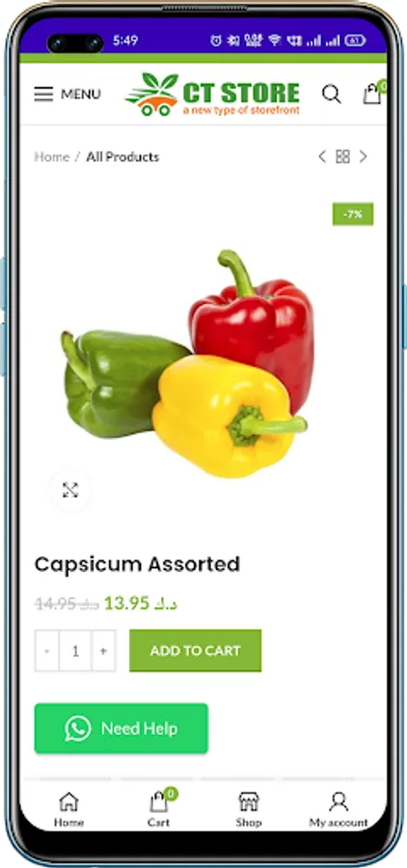Open Cart in bottom navigation
This screenshot has width=407, height=868.
(x=159, y=809)
